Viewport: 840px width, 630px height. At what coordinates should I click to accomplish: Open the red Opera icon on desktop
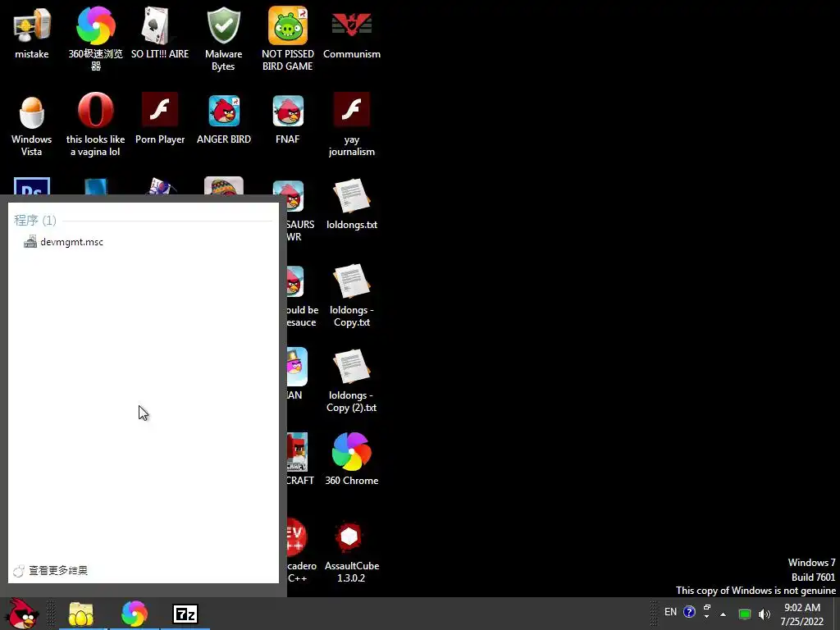(x=95, y=125)
